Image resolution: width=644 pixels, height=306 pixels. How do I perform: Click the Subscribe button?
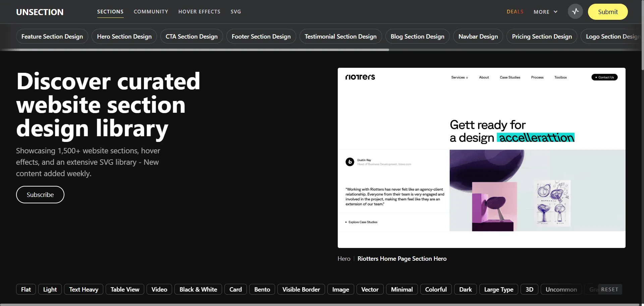click(x=40, y=195)
